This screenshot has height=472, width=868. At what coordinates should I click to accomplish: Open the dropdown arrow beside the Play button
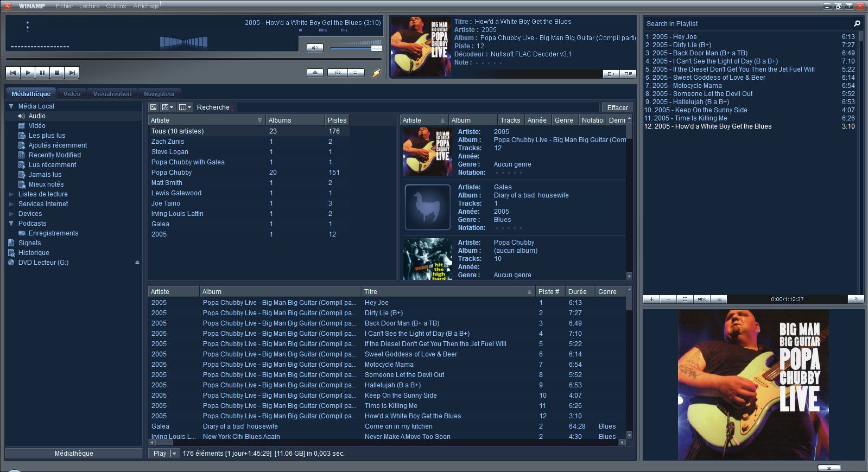[174, 454]
